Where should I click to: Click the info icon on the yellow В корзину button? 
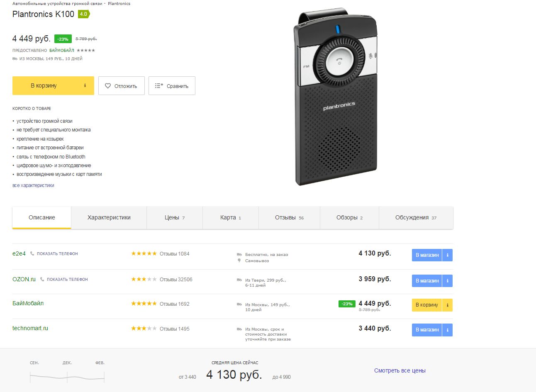85,85
